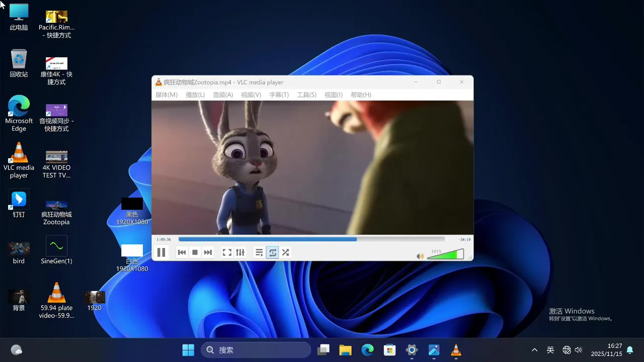The width and height of the screenshot is (644, 362).
Task: Open the Windows Start menu
Action: click(188, 350)
